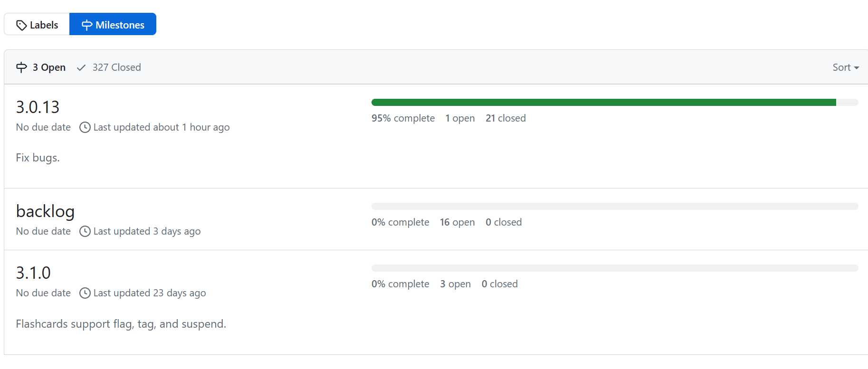View the 21 closed issues of 3.0.13

point(506,118)
